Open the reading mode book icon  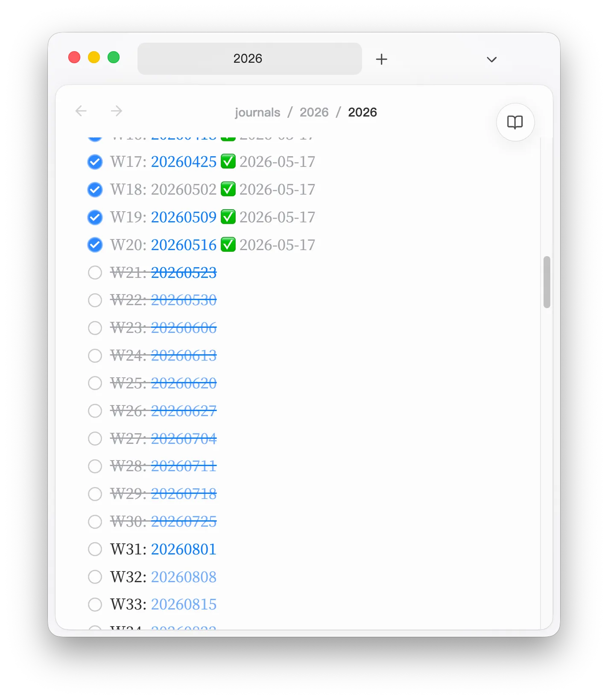[515, 122]
